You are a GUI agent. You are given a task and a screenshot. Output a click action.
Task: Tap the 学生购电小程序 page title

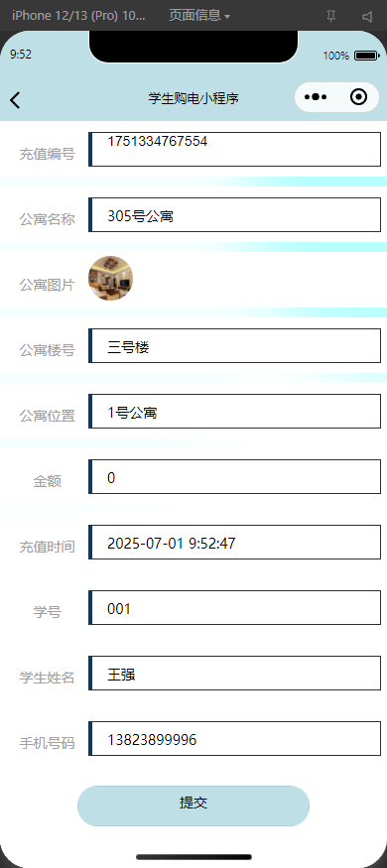[x=193, y=99]
